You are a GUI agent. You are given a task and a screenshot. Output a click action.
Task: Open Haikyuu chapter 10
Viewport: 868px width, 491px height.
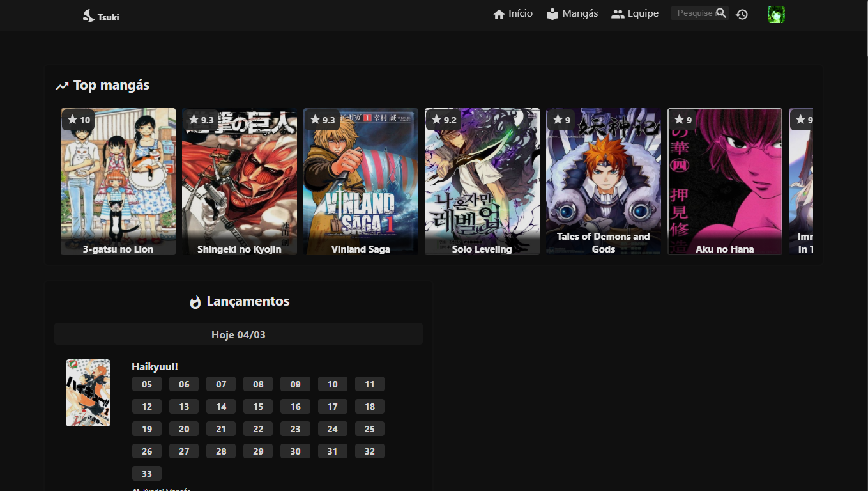(x=333, y=384)
